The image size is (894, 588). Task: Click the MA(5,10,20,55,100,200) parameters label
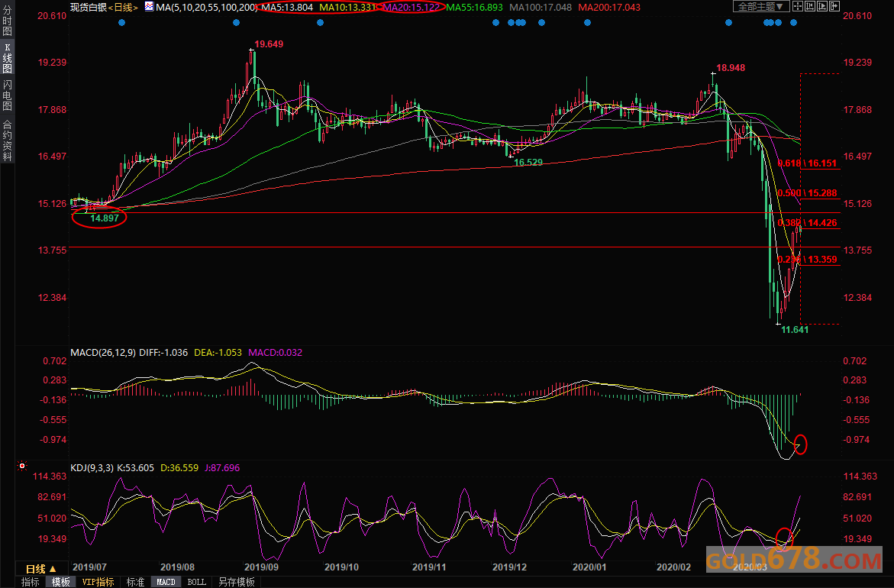tap(206, 8)
